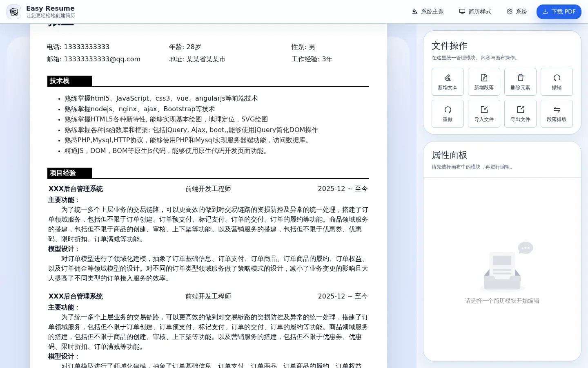588x368 pixels.
Task: Select the 项目经验 section heading
Action: coord(70,173)
